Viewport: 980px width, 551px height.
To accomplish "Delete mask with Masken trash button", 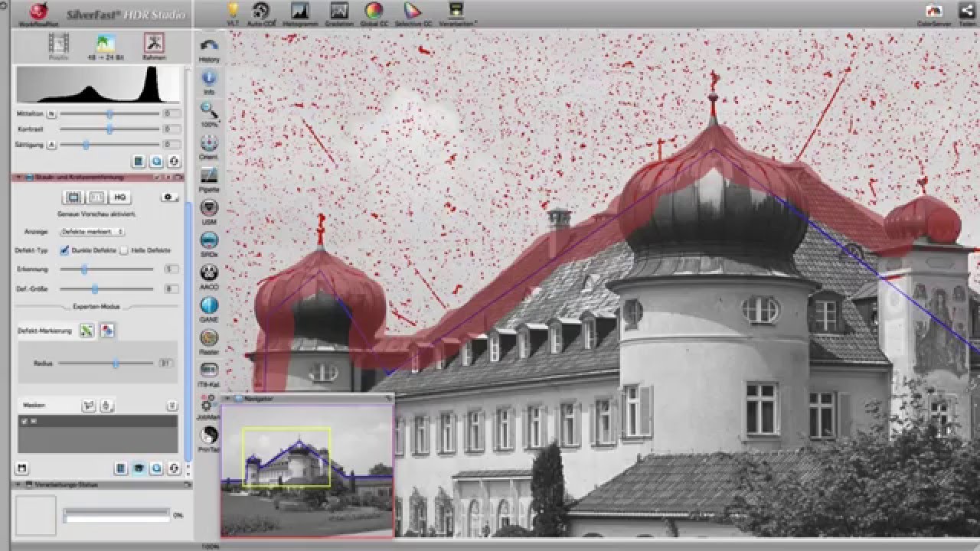I will click(172, 406).
